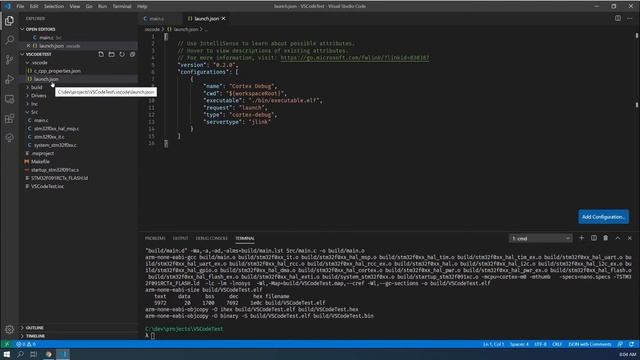This screenshot has height=360, width=640.
Task: Click notifications bell in status bar
Action: click(x=631, y=344)
